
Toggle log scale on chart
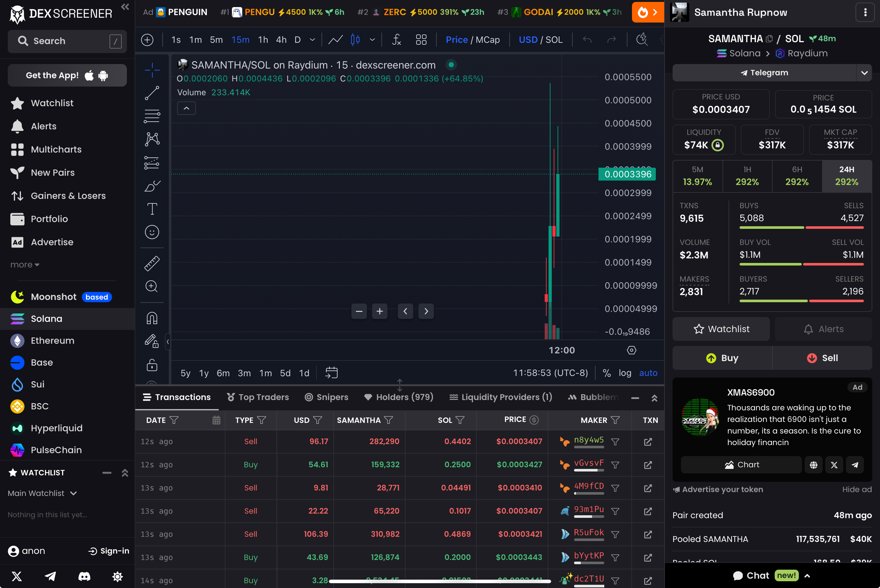(625, 373)
